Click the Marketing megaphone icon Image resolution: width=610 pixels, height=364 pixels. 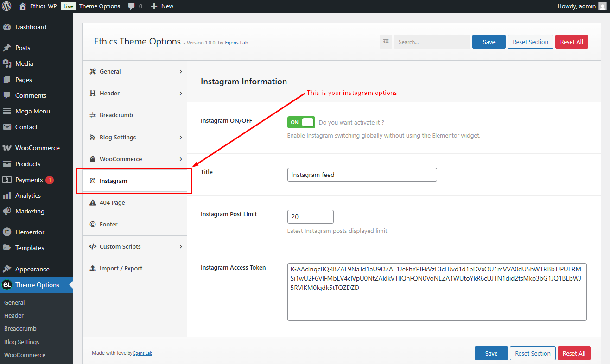click(x=7, y=211)
